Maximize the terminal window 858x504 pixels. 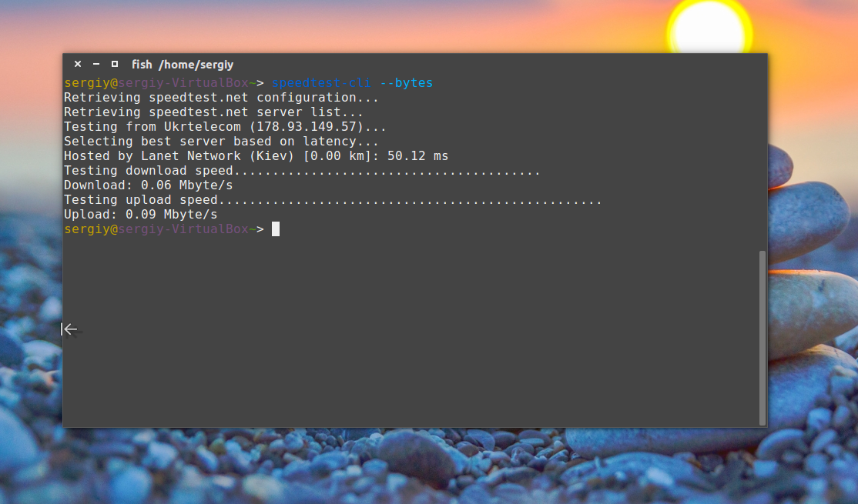point(115,65)
